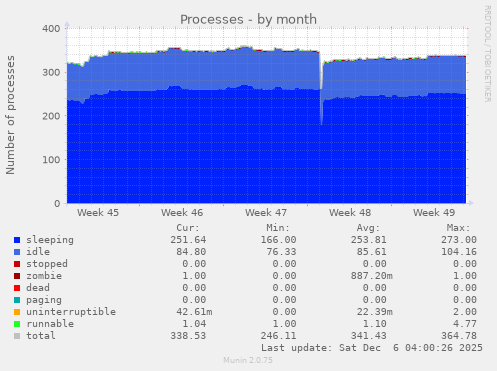Screen dimensions: 497x371
Task: Click the 'sleeping' legend label
Action: click(50, 240)
